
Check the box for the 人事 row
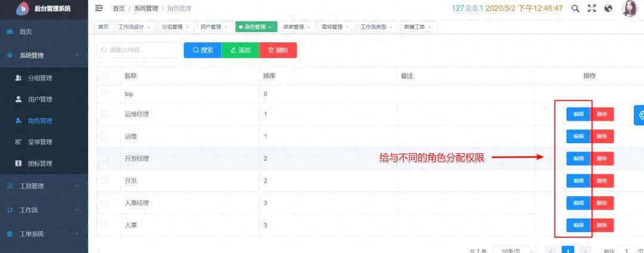coord(104,225)
